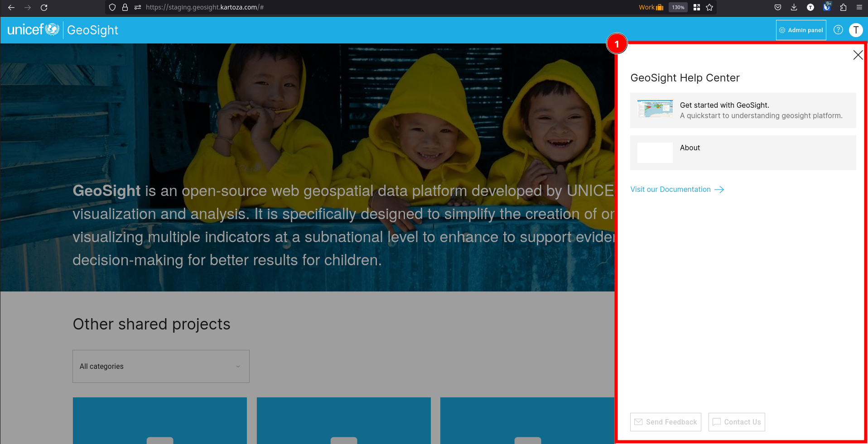
Task: Open the Pocket save icon
Action: coord(778,7)
